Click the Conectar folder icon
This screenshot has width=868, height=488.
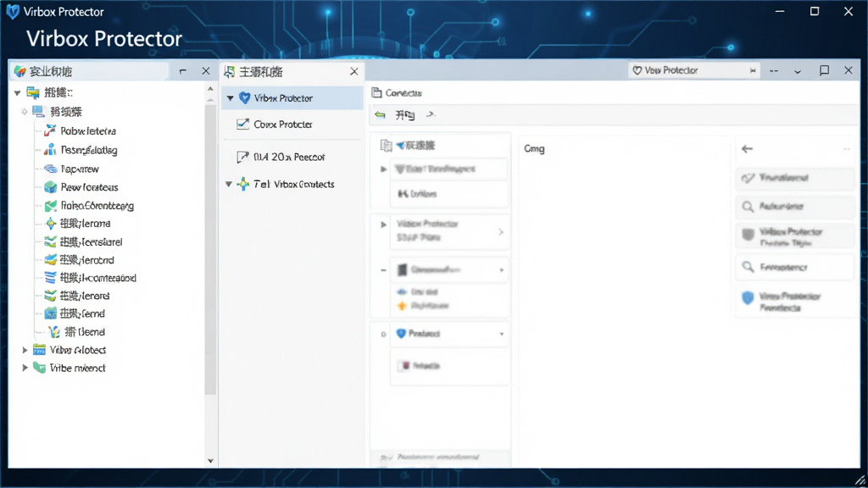[x=376, y=92]
